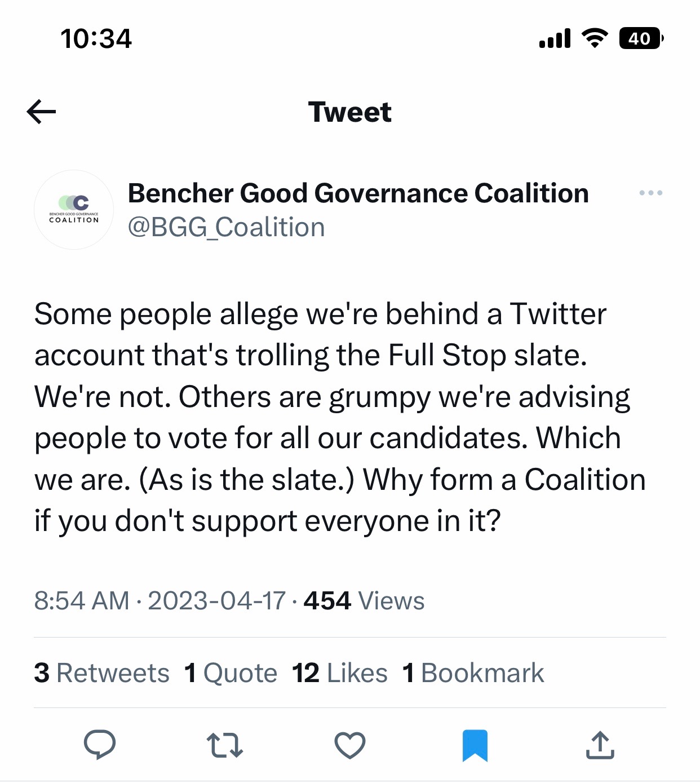Tap the back arrow icon

(42, 112)
